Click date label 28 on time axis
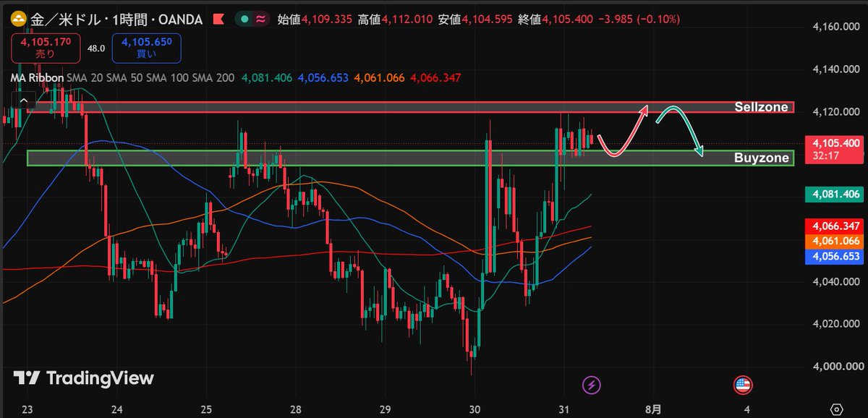The height and width of the screenshot is (418, 868). tap(296, 409)
